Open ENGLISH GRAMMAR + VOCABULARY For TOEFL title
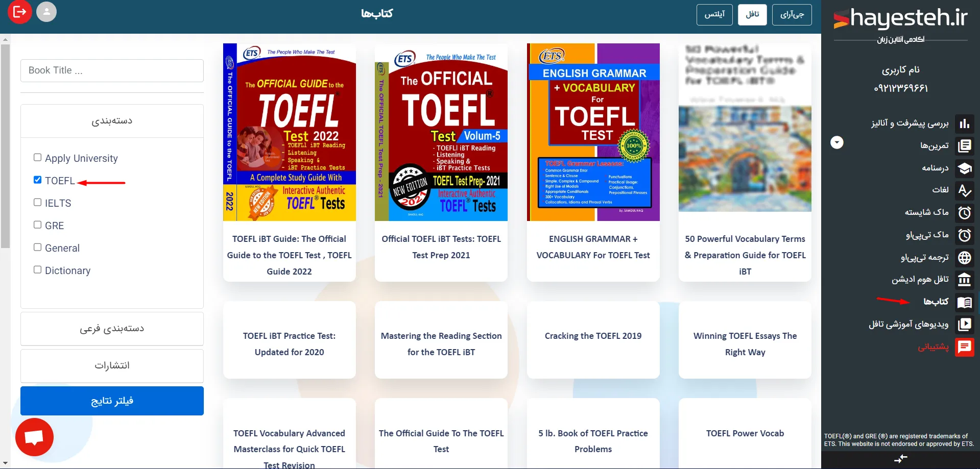 593,247
